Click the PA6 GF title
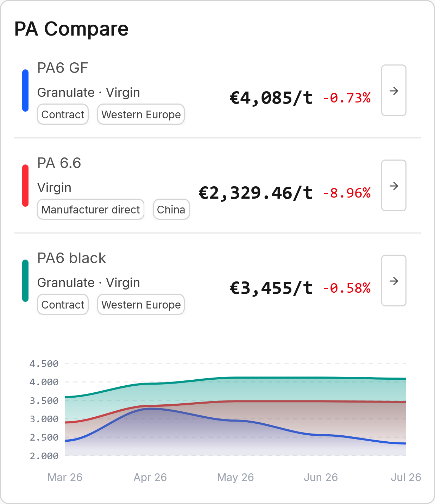Viewport: 435px width, 504px height. pyautogui.click(x=63, y=68)
